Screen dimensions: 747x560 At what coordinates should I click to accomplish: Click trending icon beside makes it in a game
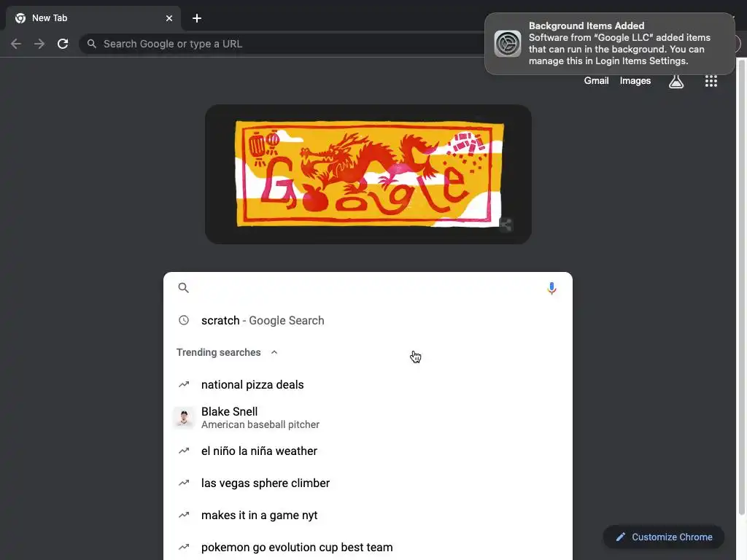183,516
